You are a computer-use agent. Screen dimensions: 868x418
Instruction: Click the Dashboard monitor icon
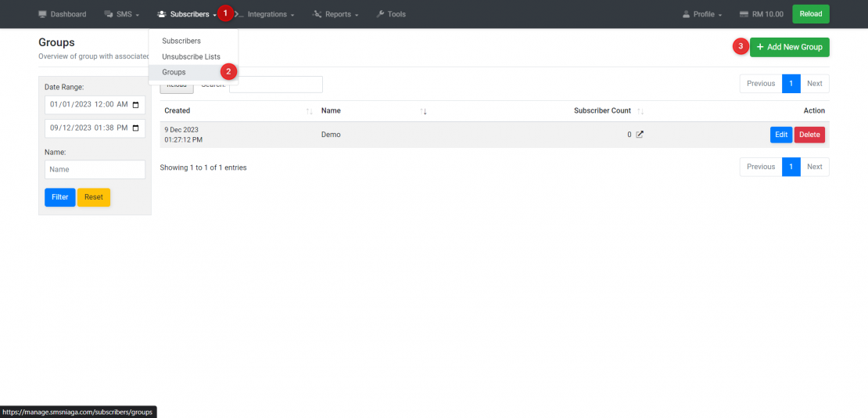[x=43, y=14]
